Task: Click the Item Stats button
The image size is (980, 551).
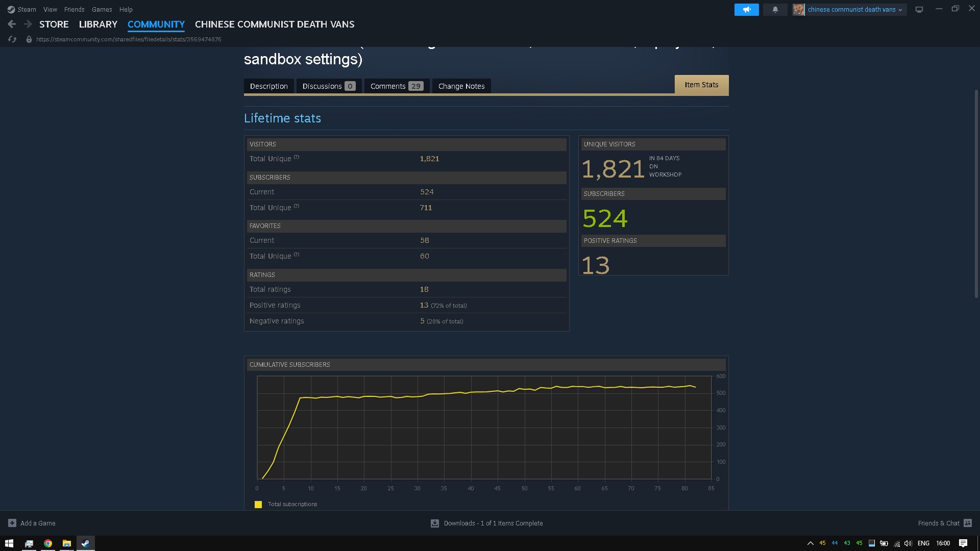Action: click(701, 85)
